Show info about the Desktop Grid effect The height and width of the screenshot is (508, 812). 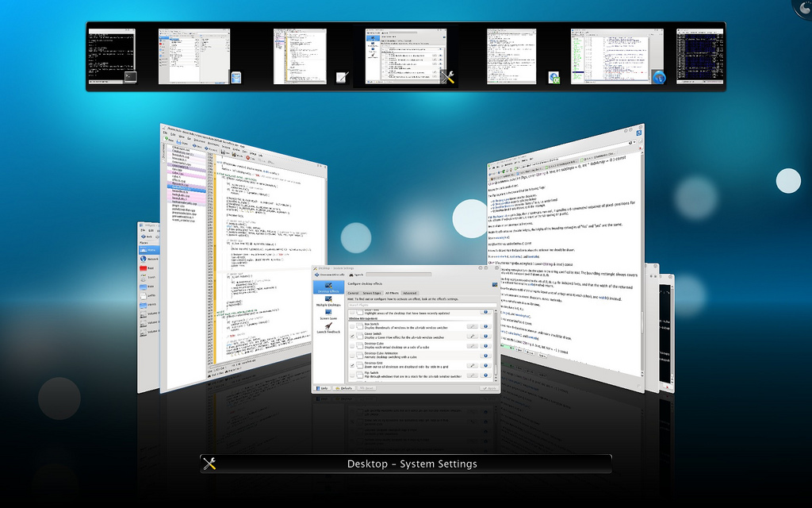[x=486, y=364]
